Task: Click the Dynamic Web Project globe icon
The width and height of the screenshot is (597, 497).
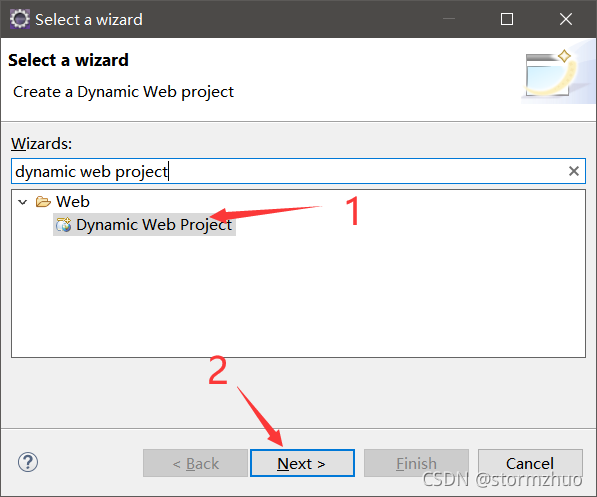Action: tap(64, 225)
